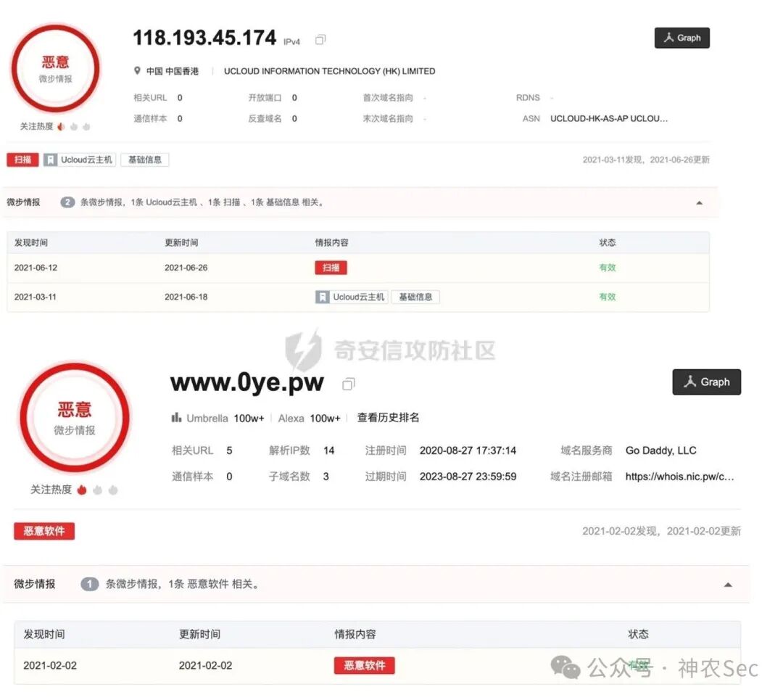Click the location pin icon before 中国香港
Viewport: 783px width, 700px height.
[x=138, y=71]
